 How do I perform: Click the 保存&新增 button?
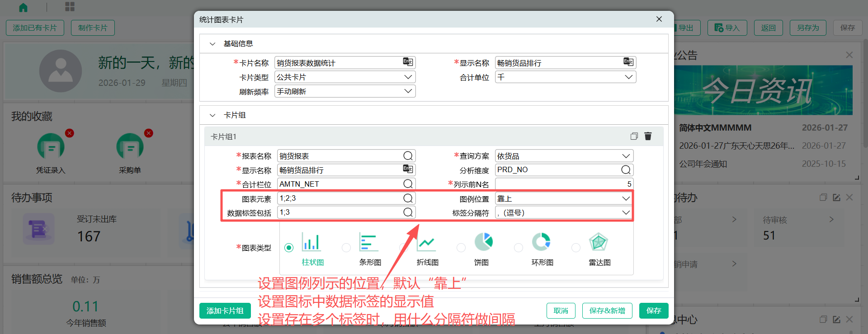click(x=607, y=311)
